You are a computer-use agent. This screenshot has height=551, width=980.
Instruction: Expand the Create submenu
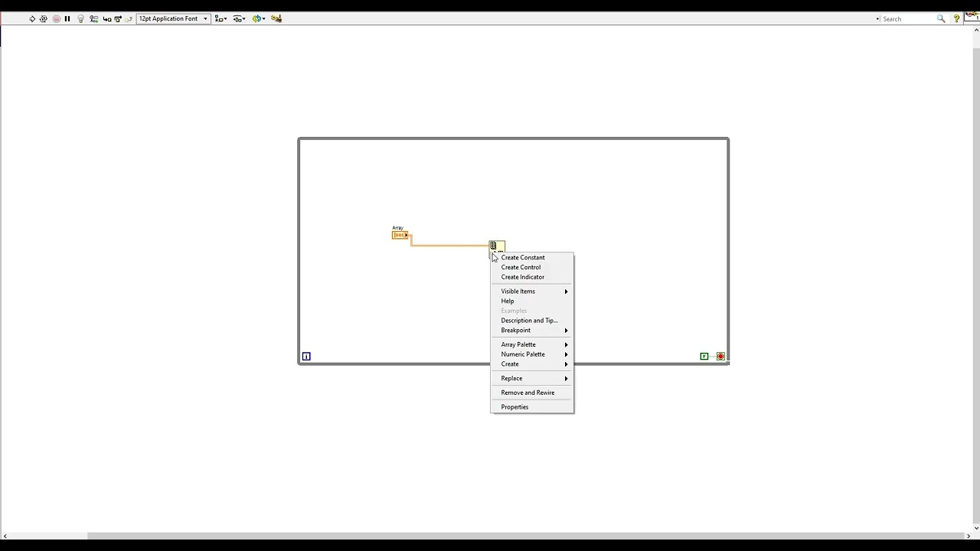click(x=532, y=364)
